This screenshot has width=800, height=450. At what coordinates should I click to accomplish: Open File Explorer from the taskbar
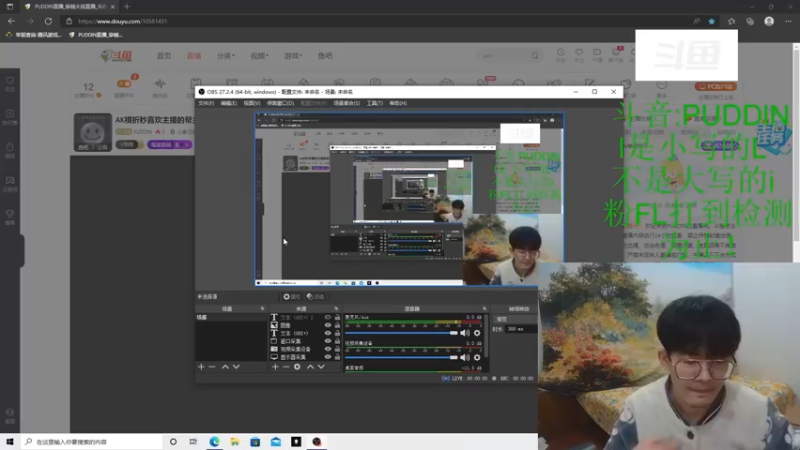235,442
